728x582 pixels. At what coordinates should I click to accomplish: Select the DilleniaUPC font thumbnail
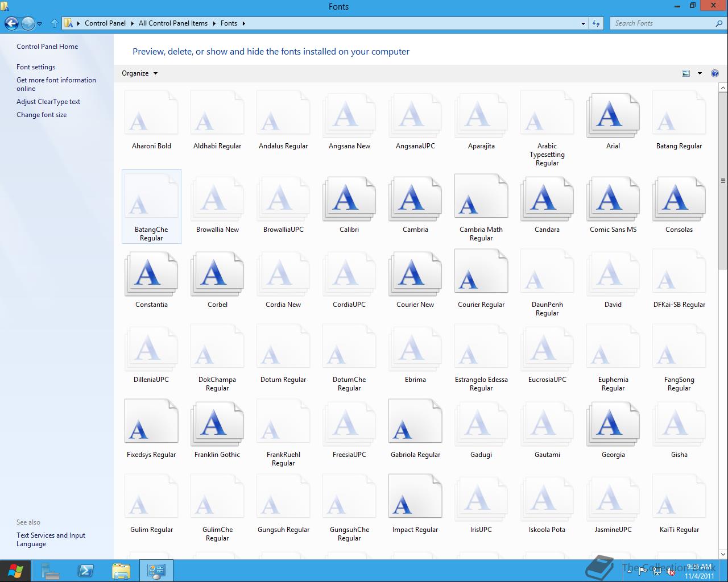[x=151, y=350]
